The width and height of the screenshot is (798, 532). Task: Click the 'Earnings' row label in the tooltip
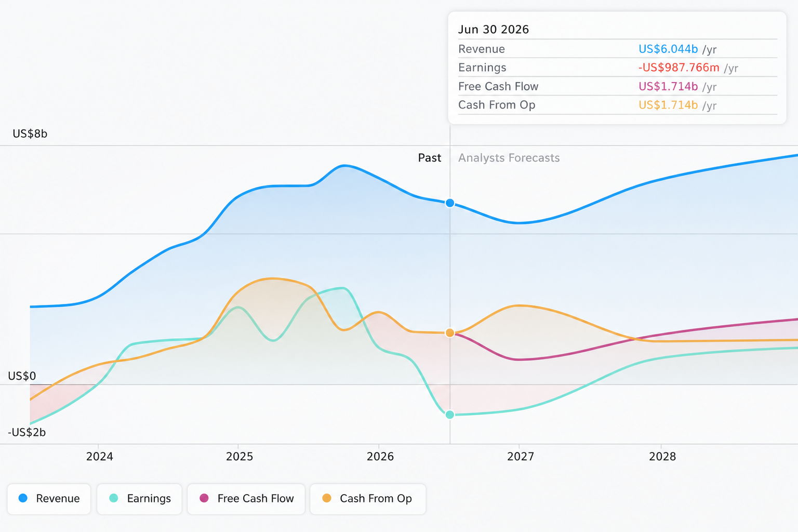[482, 68]
